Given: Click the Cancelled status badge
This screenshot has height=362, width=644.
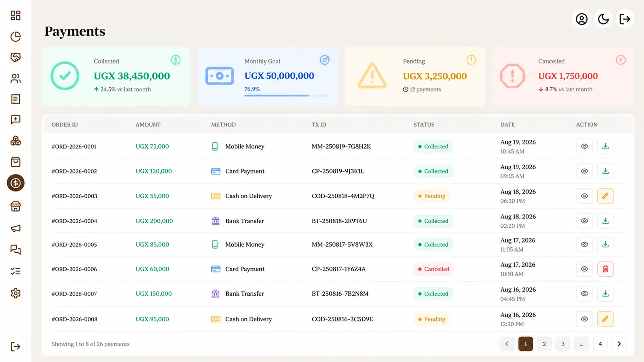Looking at the screenshot, I should (433, 269).
